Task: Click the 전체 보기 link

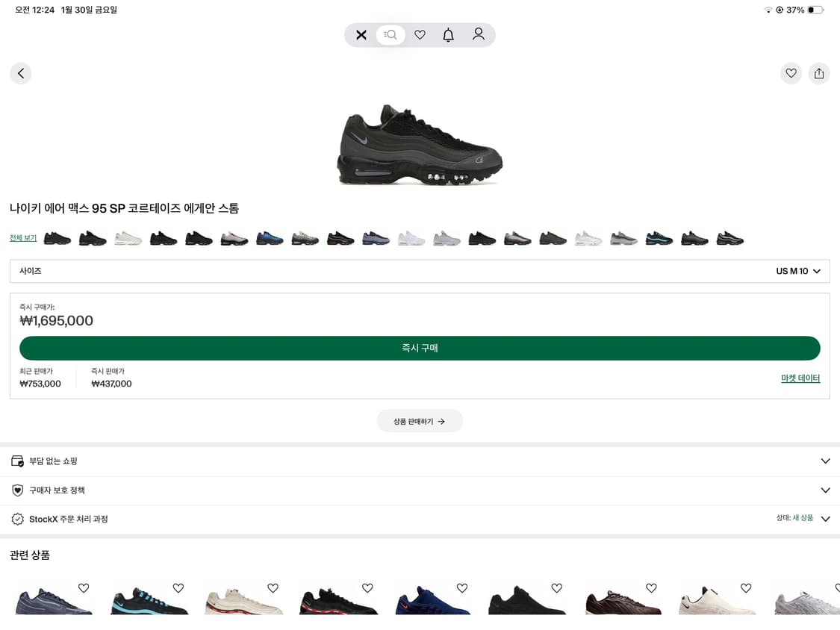Action: (x=23, y=238)
